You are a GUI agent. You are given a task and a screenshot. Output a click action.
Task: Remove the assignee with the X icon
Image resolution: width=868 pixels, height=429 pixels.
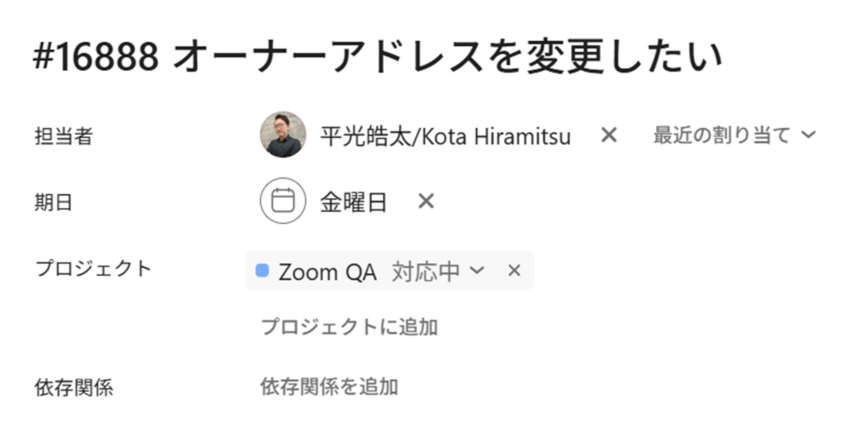(608, 135)
